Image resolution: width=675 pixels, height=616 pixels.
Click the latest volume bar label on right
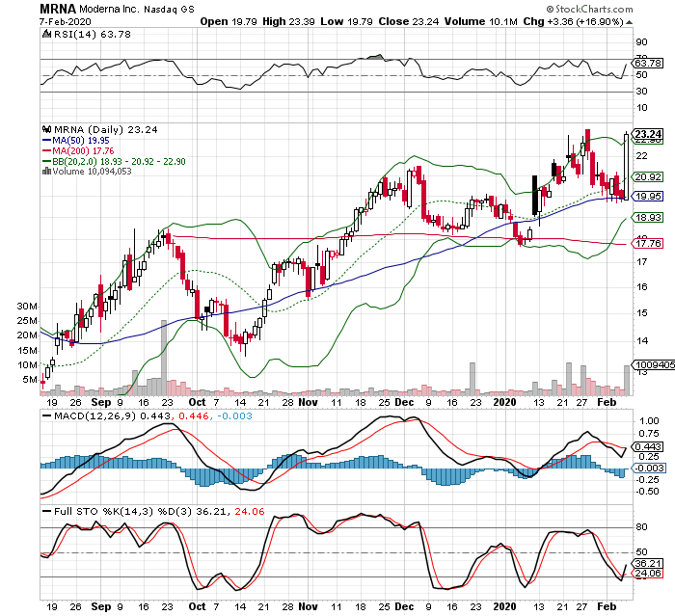click(x=648, y=366)
